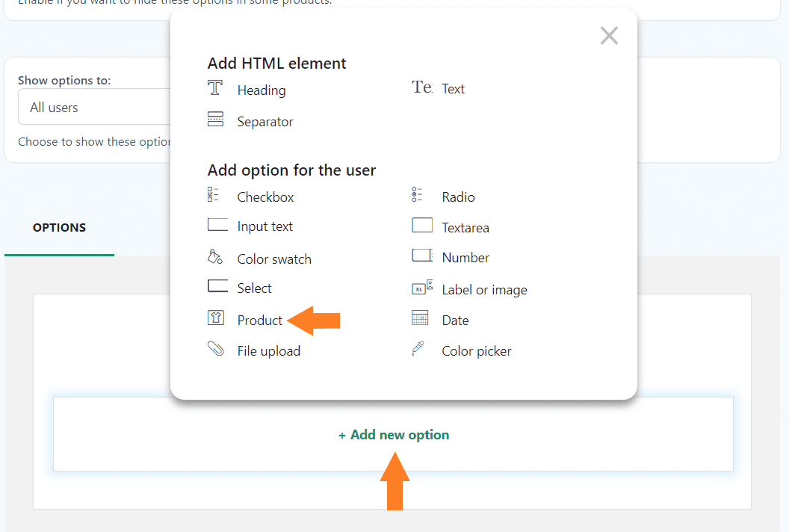The width and height of the screenshot is (789, 532).
Task: Pick the Textarea option icon
Action: pos(422,225)
